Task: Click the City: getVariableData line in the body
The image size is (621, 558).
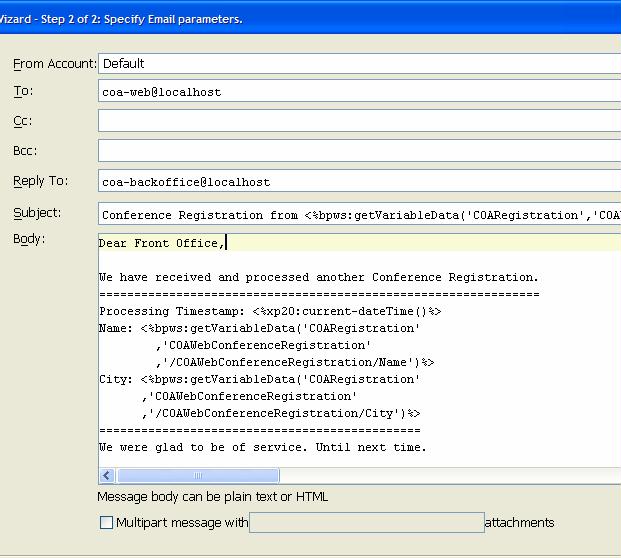Action: click(260, 379)
